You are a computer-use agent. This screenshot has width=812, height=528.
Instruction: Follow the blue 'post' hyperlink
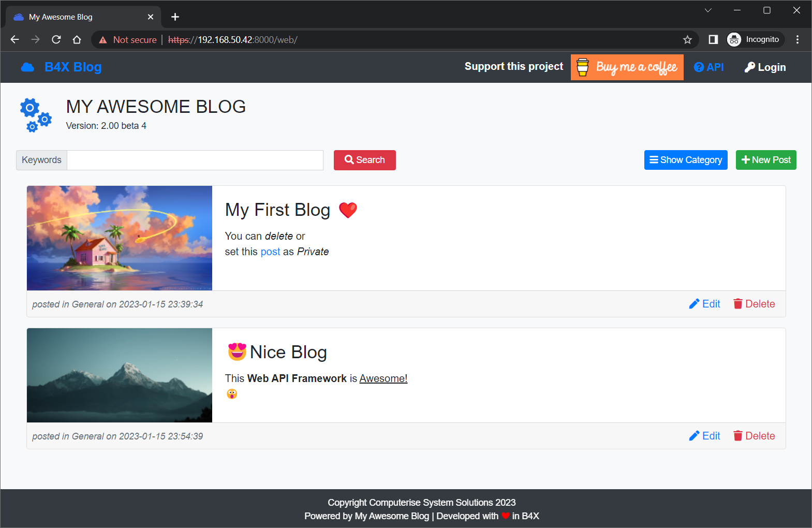[270, 252]
